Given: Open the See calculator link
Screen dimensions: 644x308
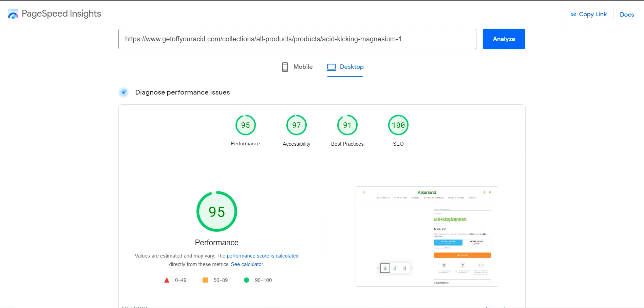Looking at the screenshot, I should click(x=247, y=264).
